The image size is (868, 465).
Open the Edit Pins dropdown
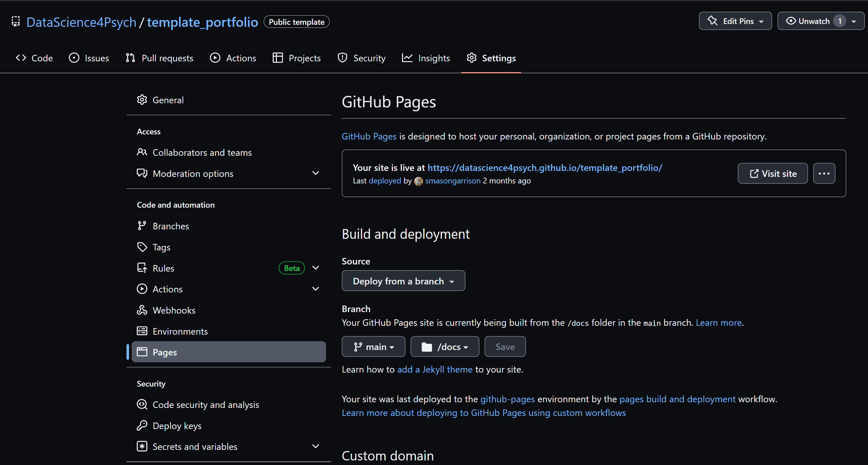(735, 21)
